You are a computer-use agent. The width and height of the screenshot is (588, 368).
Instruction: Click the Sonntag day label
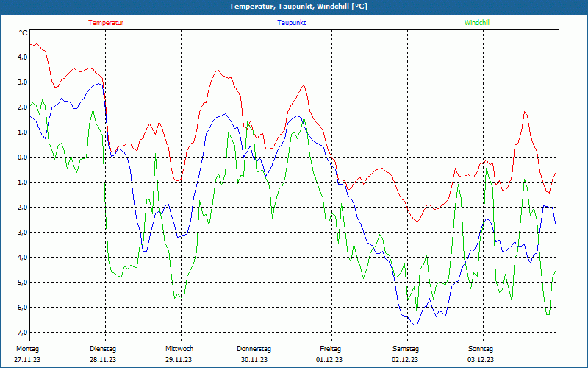pyautogui.click(x=481, y=349)
